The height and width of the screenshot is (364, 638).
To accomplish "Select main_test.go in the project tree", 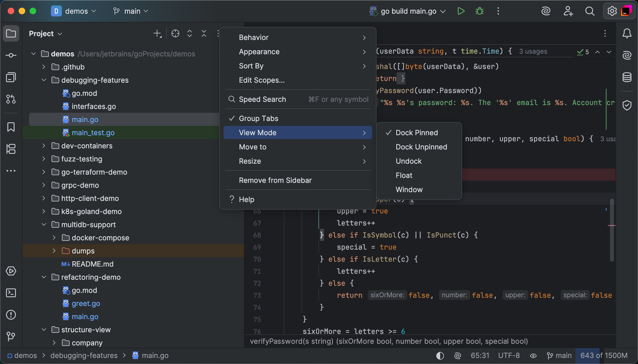I will coord(93,133).
